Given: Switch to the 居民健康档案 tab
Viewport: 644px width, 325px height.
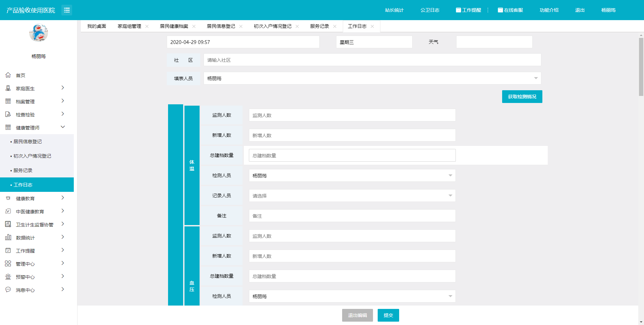Looking at the screenshot, I should 174,26.
